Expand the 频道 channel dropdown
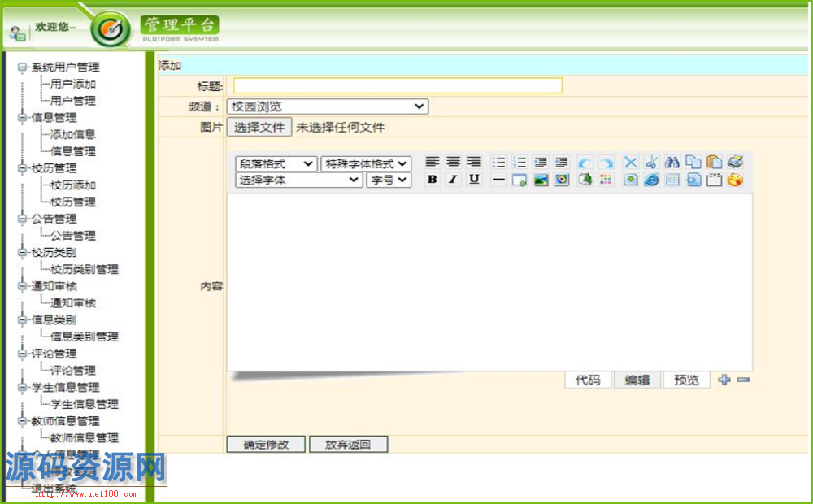 click(328, 106)
